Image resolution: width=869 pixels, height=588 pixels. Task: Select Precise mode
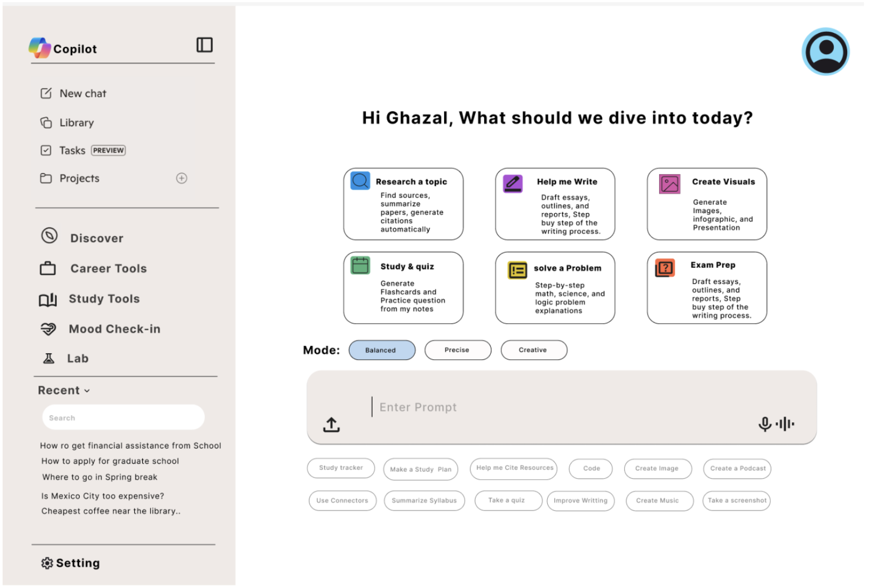[458, 350]
